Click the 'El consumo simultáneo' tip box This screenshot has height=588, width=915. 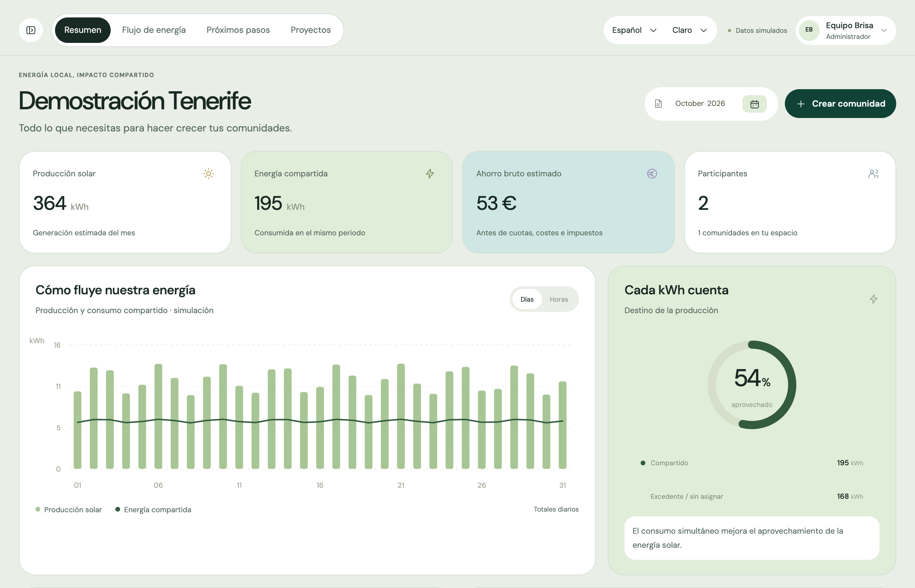coord(751,538)
